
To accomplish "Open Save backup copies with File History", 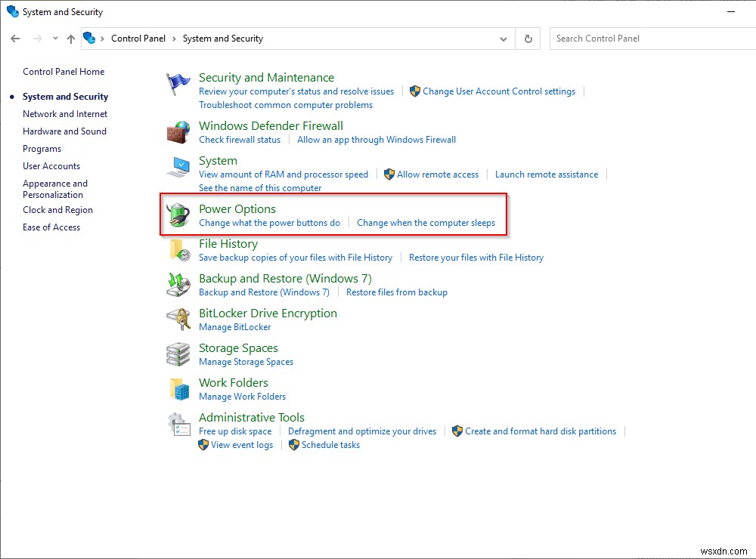I will (x=296, y=258).
